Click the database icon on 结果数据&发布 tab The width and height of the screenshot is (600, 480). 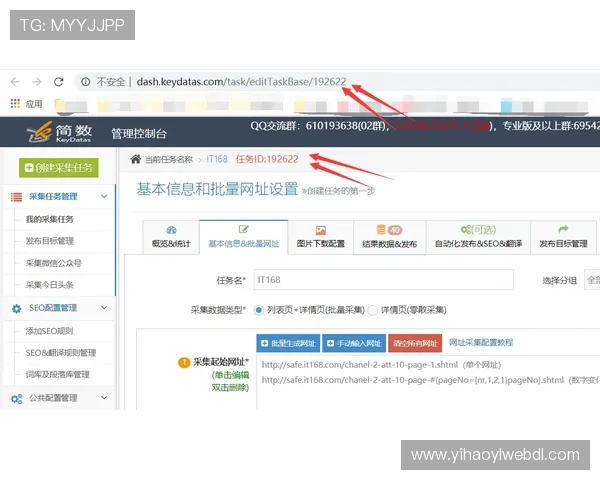[381, 229]
